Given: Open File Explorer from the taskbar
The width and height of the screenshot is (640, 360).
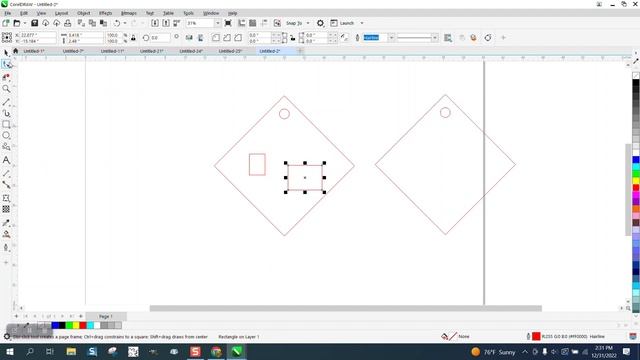Looking at the screenshot, I should point(71,351).
